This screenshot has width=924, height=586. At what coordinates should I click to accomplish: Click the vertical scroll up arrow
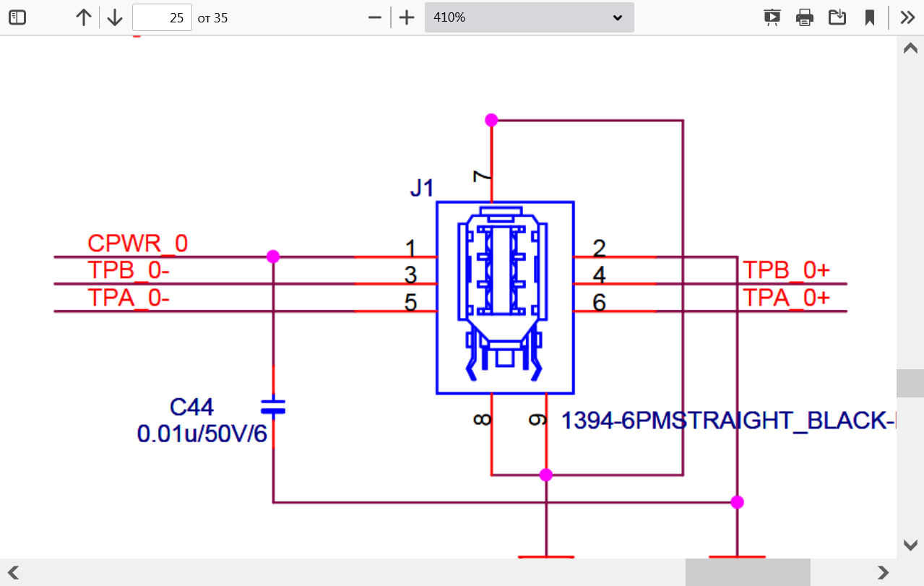tap(910, 48)
